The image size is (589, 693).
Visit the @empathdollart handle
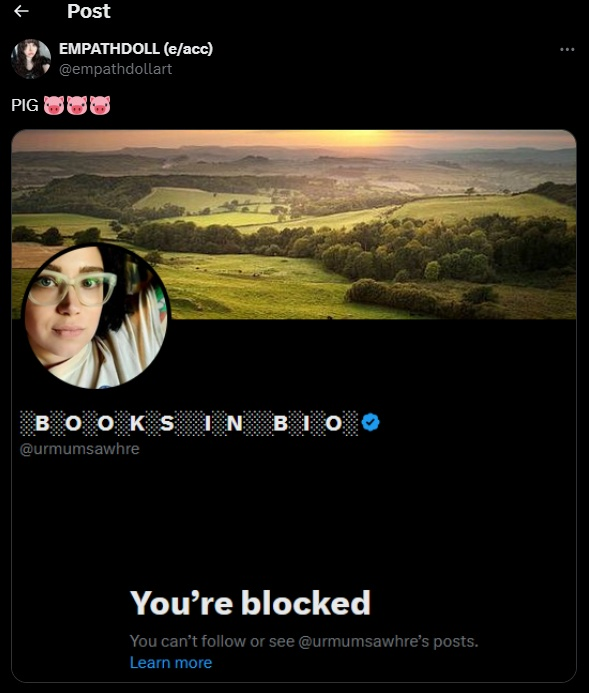(115, 69)
